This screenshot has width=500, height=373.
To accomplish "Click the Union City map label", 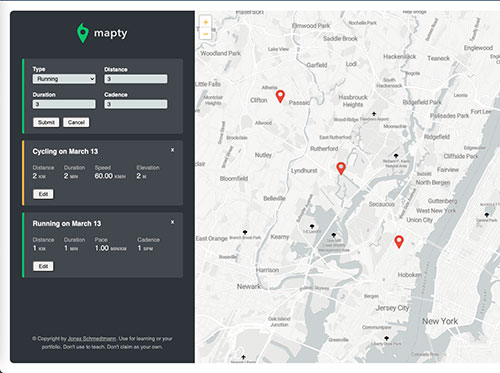I will coord(419,220).
